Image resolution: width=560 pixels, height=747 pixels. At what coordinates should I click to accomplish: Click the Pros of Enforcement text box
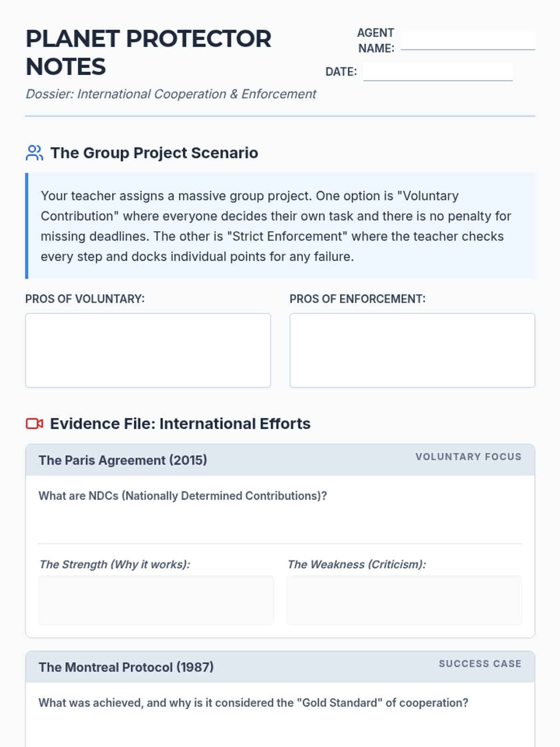coord(412,350)
